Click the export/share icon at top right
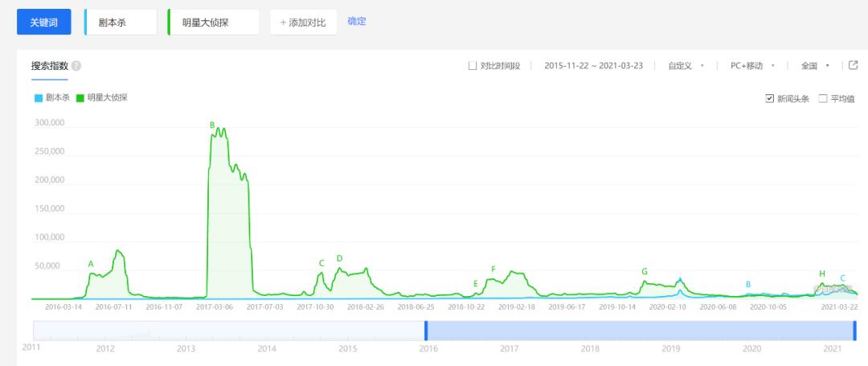This screenshot has height=366, width=868. coord(854,66)
